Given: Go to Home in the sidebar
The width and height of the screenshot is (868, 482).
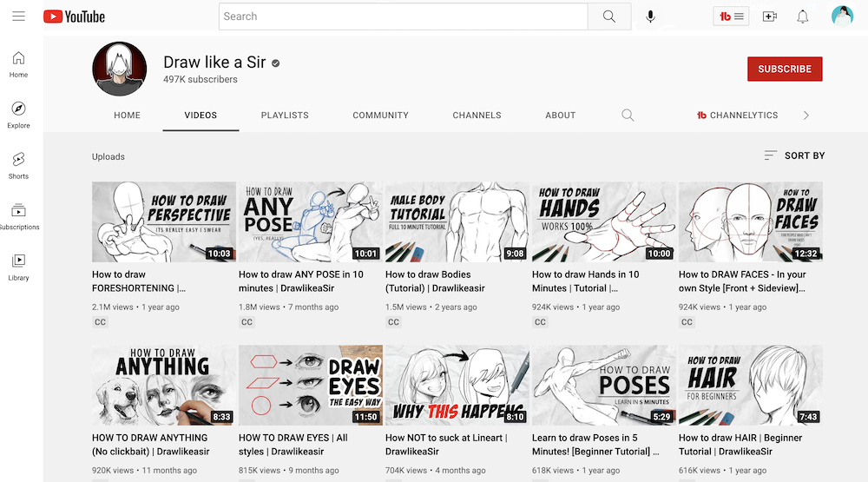Looking at the screenshot, I should pyautogui.click(x=18, y=64).
